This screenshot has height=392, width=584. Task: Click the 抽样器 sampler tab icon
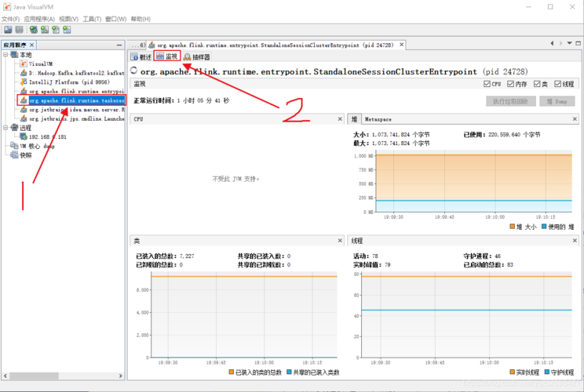(x=187, y=57)
